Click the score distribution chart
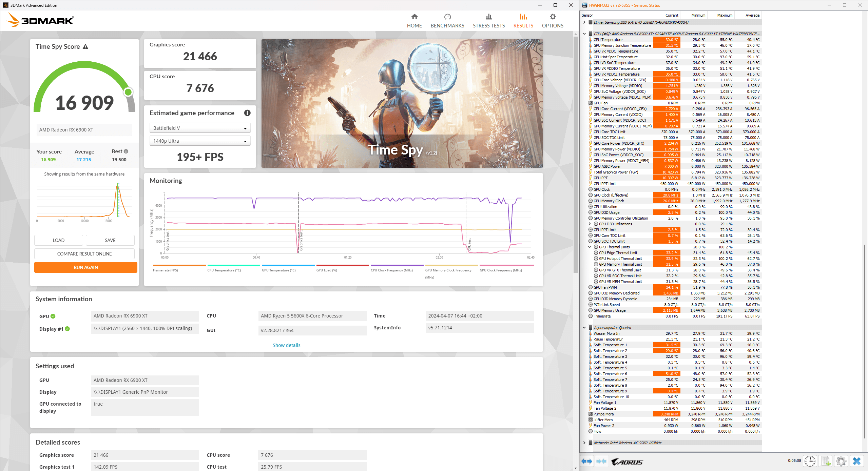 (x=84, y=202)
